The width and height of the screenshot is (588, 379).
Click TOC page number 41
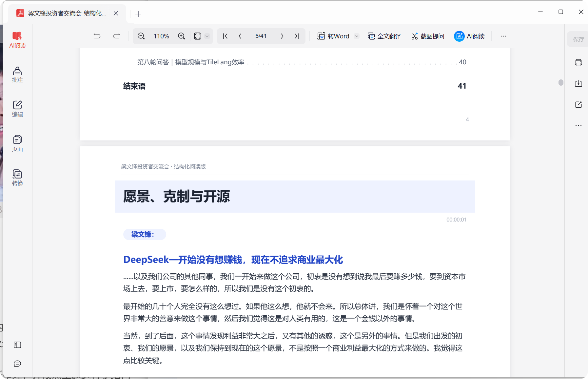pyautogui.click(x=462, y=86)
